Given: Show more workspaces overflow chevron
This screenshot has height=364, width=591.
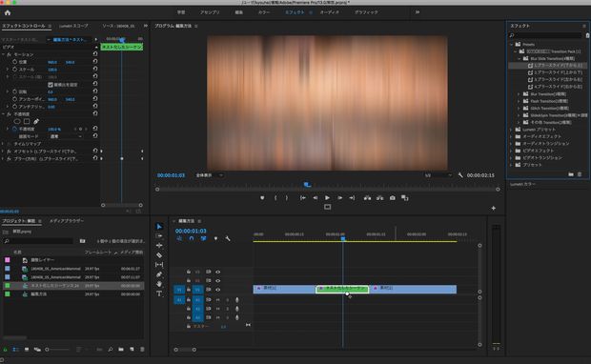Looking at the screenshot, I should point(418,12).
